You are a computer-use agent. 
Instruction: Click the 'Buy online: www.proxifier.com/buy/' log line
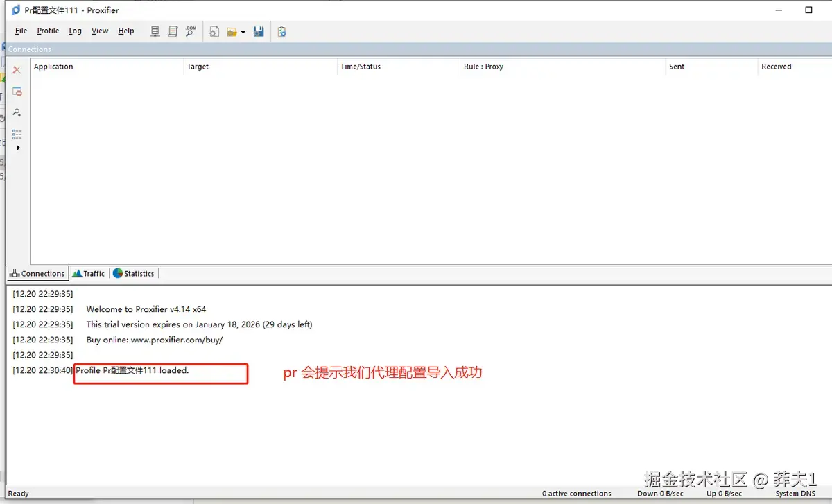pyautogui.click(x=155, y=340)
